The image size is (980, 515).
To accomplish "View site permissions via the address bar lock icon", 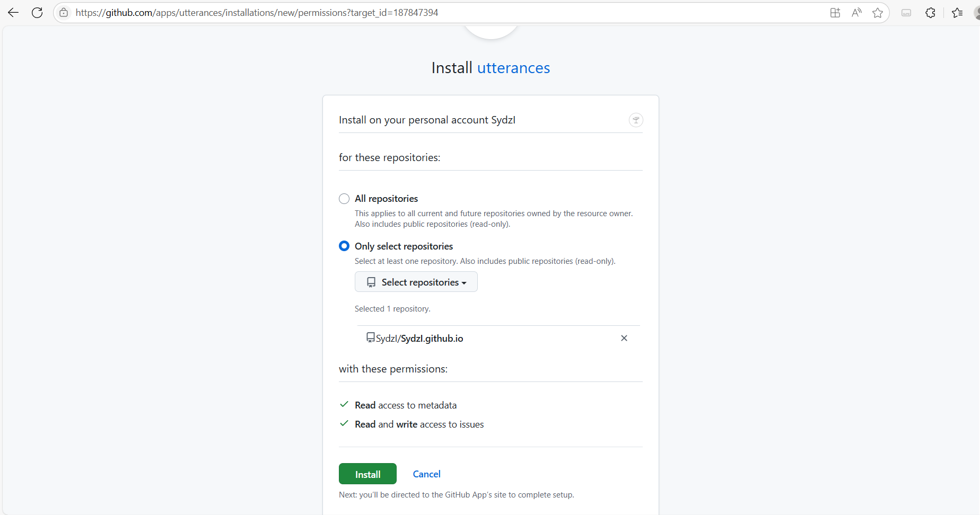I will (63, 12).
